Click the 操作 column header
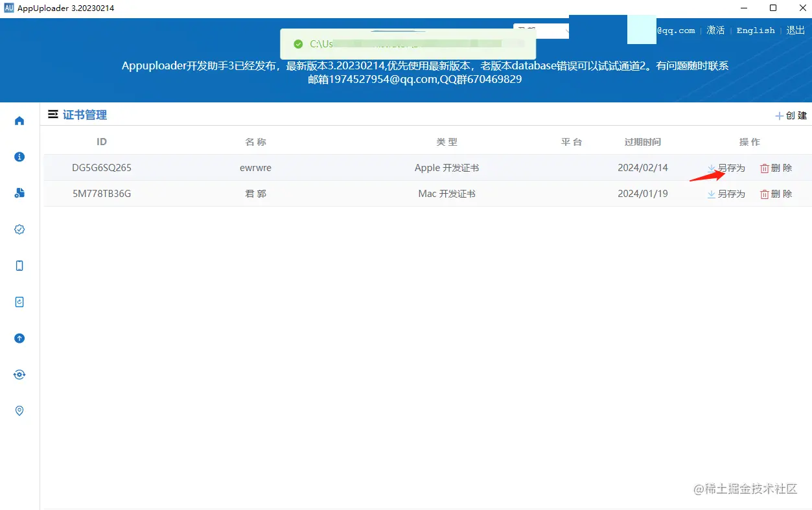812x510 pixels. [x=750, y=142]
